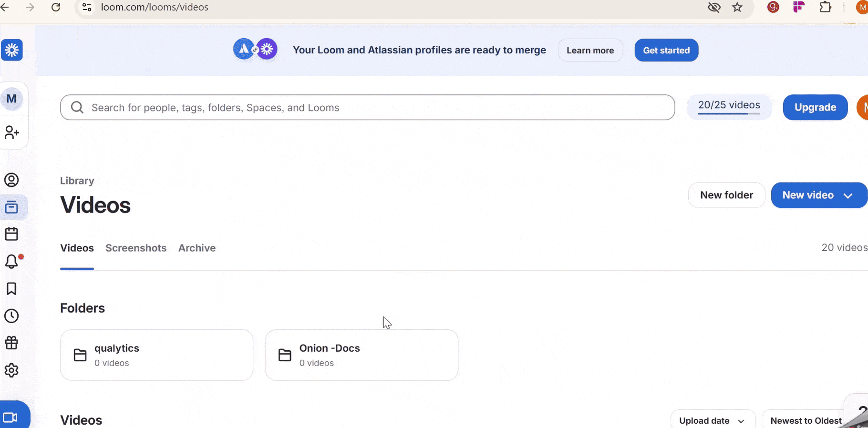This screenshot has height=428, width=868.
Task: Click the Loom logo icon
Action: click(x=12, y=50)
